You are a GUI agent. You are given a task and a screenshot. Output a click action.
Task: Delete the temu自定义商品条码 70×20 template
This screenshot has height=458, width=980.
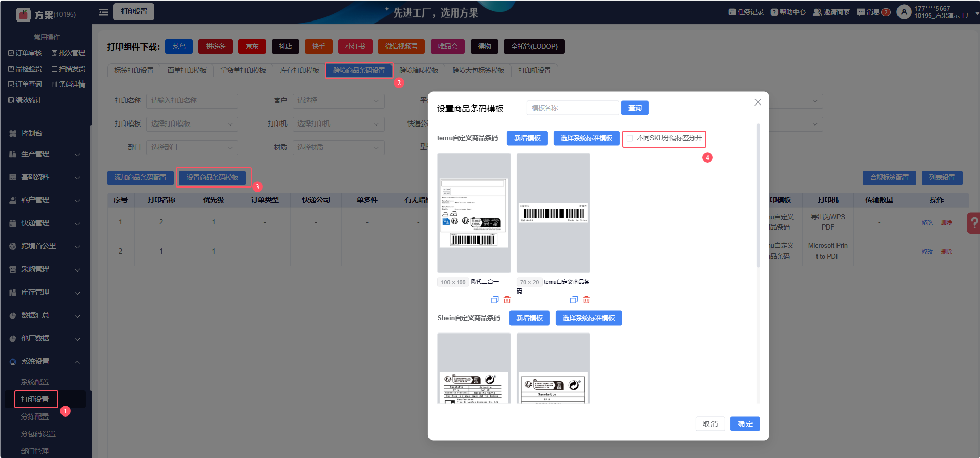(586, 300)
